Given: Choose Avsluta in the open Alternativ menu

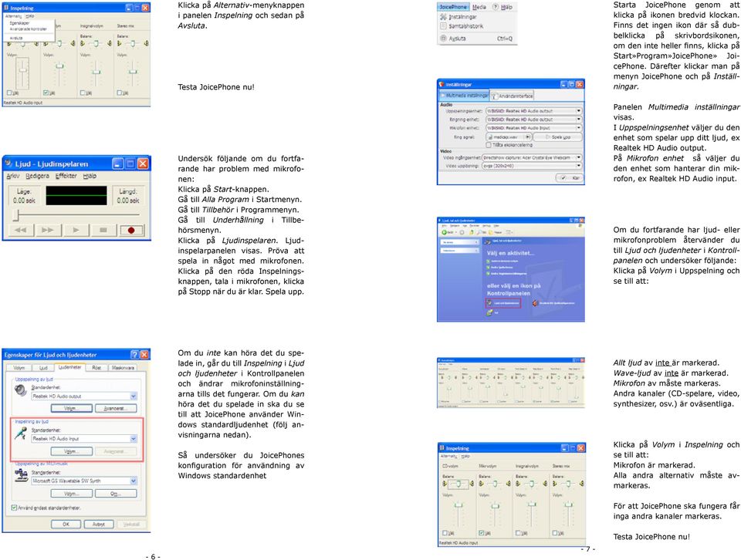Looking at the screenshot, I should tap(16, 38).
